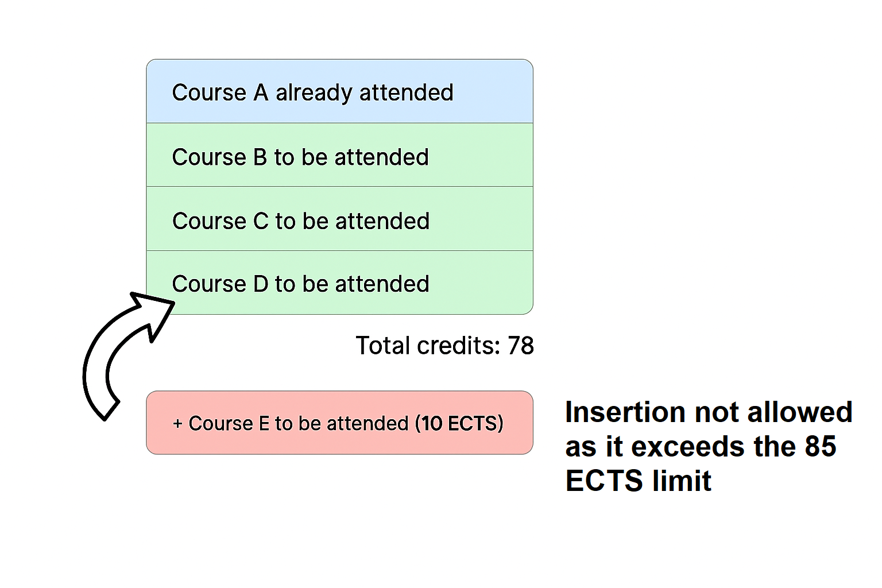Click the plus sign before Course E
This screenshot has height=588, width=882.
(177, 424)
